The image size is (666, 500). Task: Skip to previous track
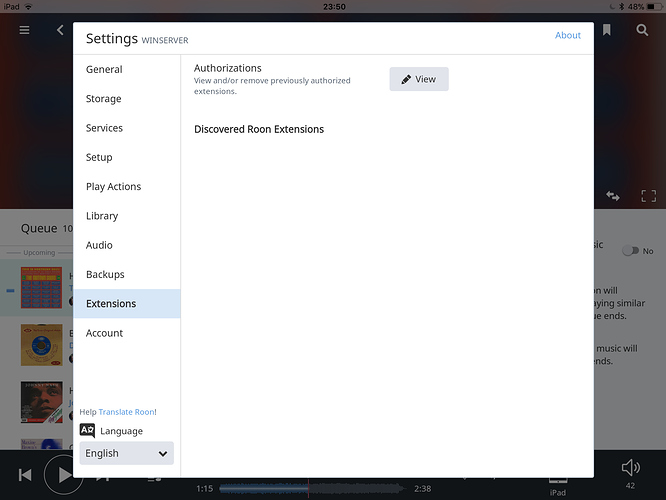coord(25,475)
